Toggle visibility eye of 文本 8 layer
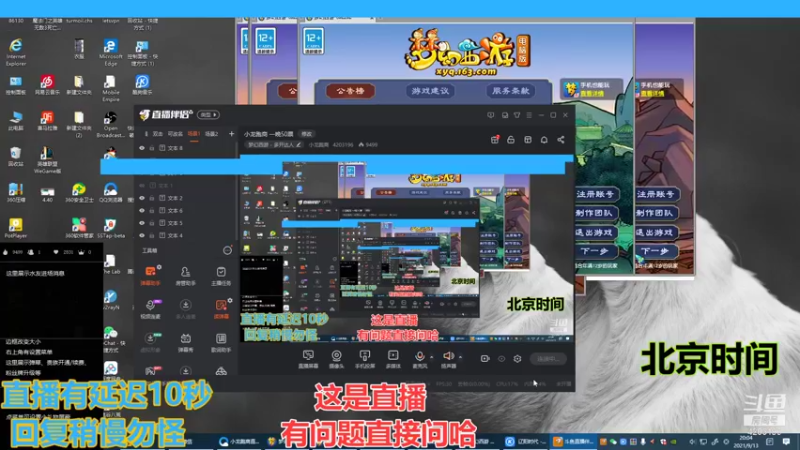 [142, 148]
